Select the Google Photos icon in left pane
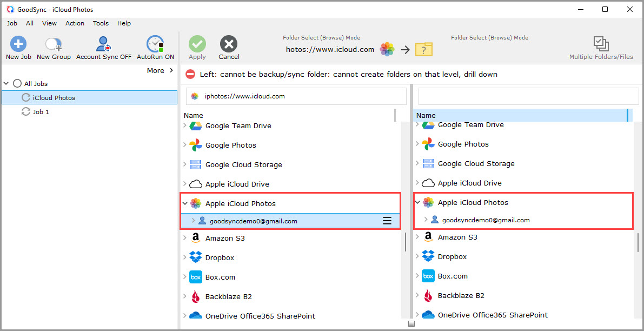The width and height of the screenshot is (644, 331). coord(195,145)
